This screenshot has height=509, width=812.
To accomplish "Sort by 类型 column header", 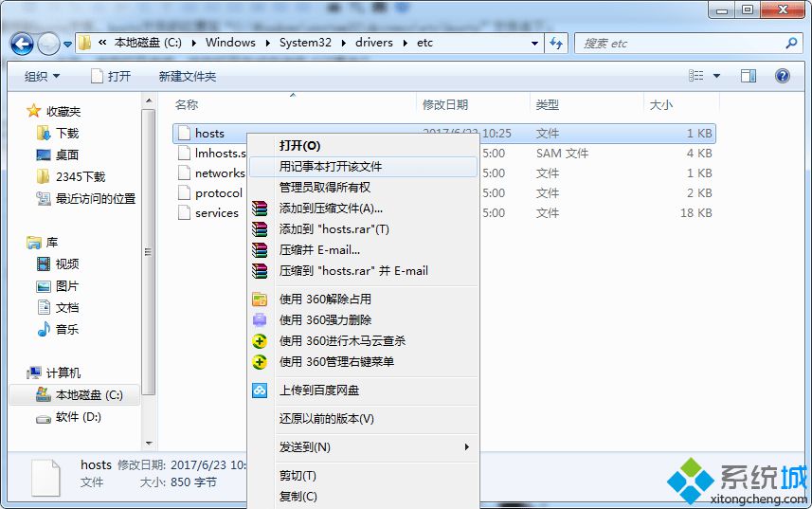I will pos(548,104).
